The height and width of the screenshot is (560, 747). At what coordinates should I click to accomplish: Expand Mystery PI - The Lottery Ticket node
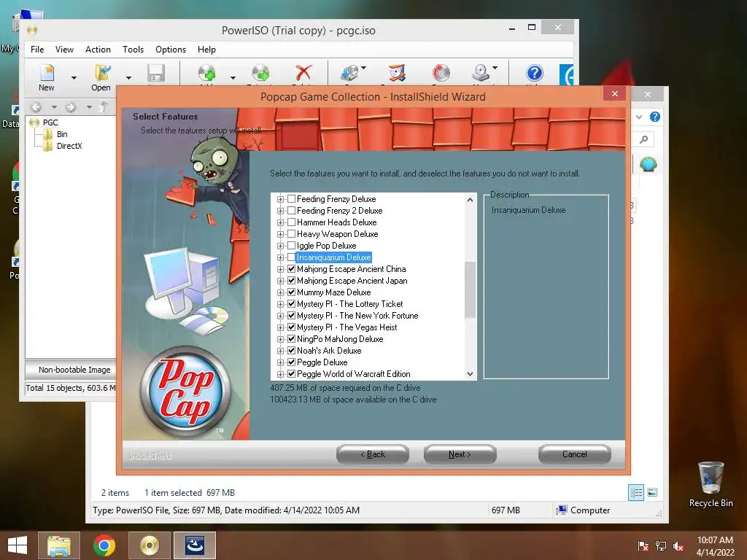pyautogui.click(x=281, y=304)
